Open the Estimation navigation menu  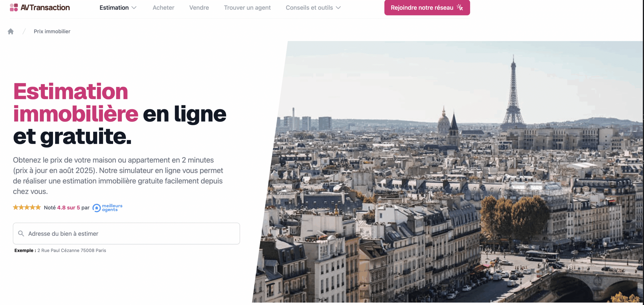(118, 8)
